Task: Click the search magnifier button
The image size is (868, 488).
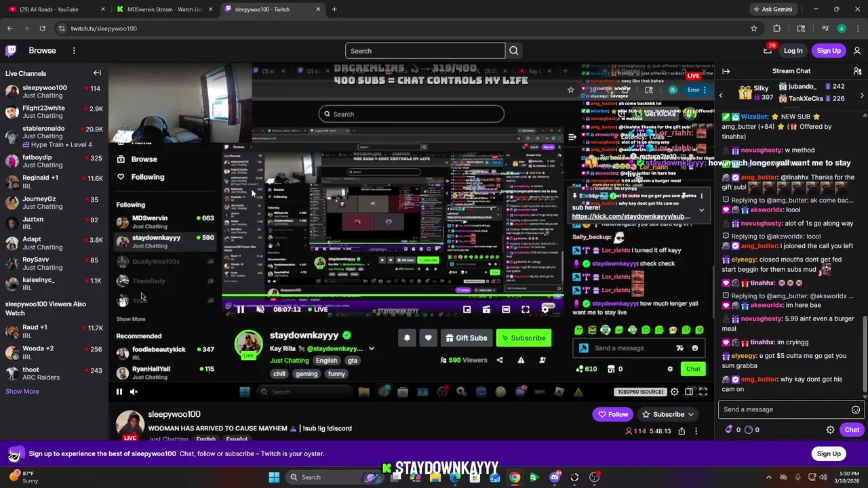Action: click(514, 51)
